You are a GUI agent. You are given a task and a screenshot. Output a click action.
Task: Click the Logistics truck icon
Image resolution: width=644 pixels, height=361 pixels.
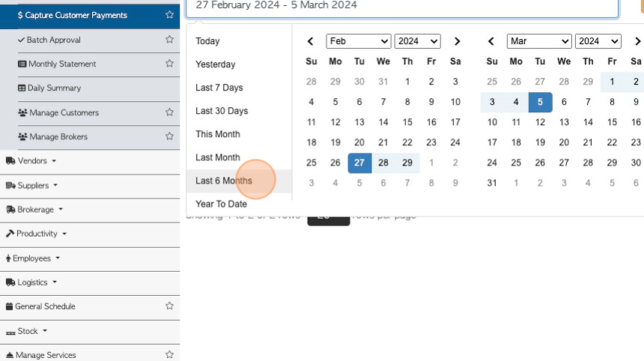click(10, 282)
